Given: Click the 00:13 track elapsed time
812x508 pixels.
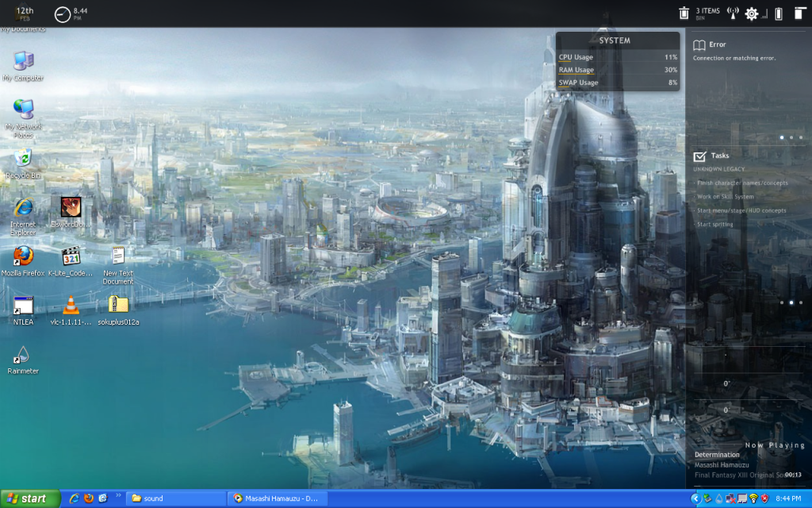Looking at the screenshot, I should [x=793, y=475].
